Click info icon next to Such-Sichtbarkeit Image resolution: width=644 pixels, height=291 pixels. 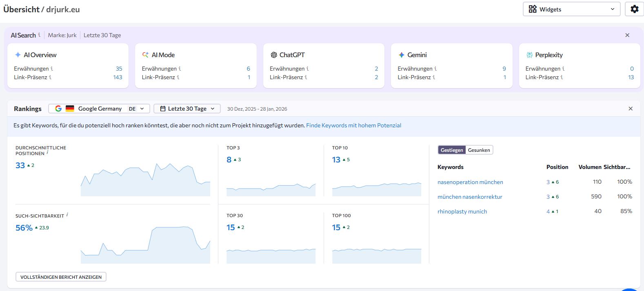tap(67, 215)
